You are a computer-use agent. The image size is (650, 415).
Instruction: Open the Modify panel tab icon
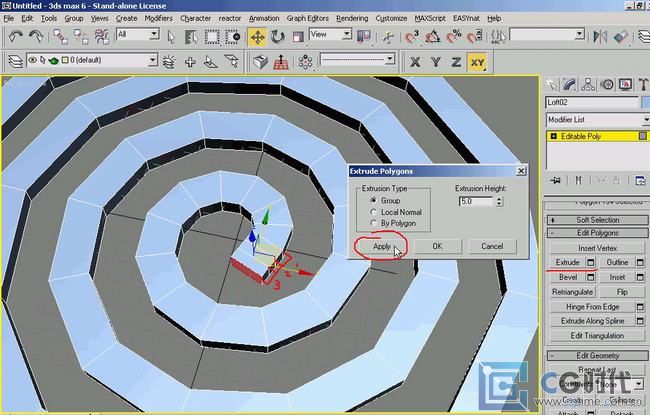[570, 85]
